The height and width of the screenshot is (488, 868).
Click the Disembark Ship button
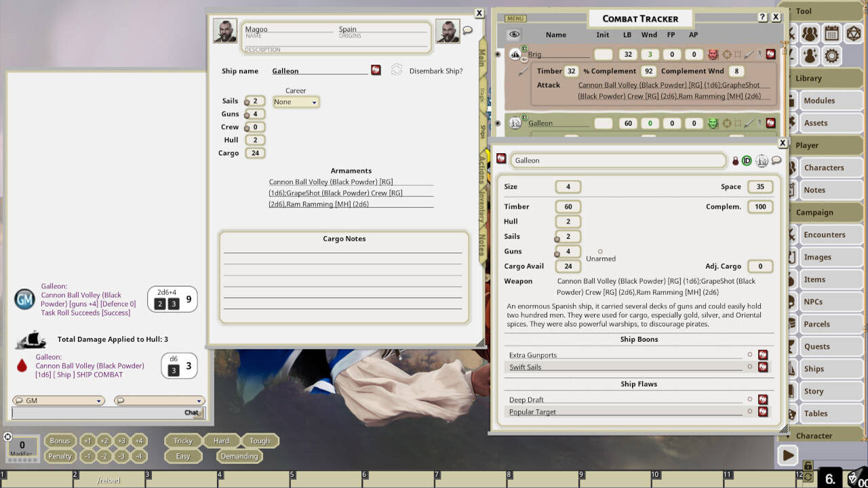click(x=397, y=69)
